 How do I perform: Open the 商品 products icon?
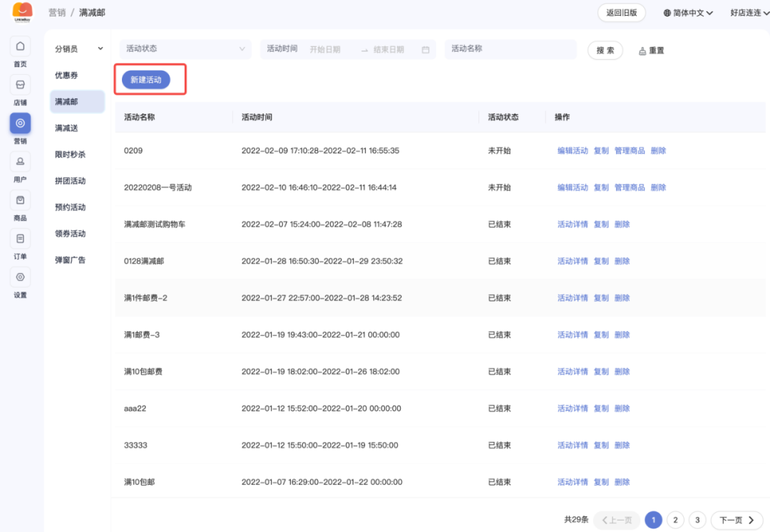20,200
